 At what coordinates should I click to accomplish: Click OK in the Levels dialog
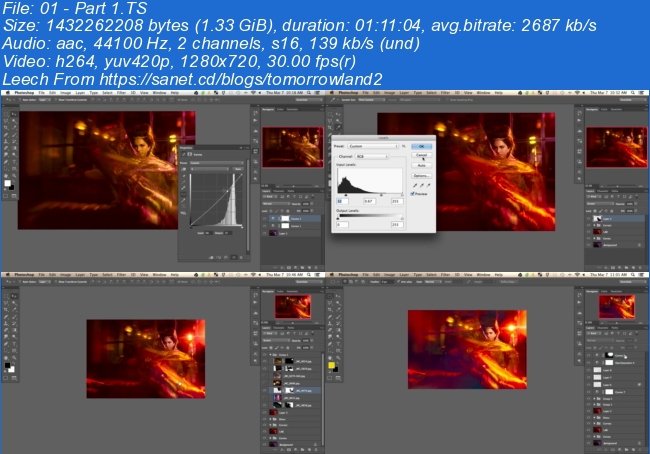click(422, 146)
